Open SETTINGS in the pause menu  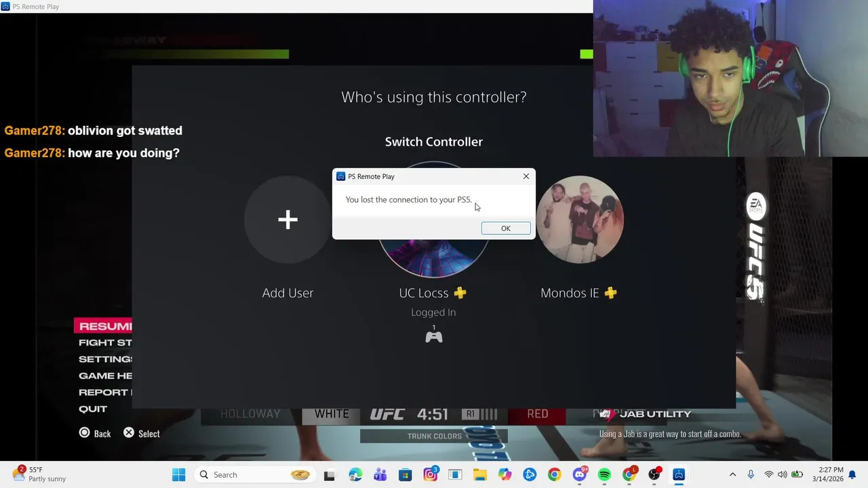(105, 359)
